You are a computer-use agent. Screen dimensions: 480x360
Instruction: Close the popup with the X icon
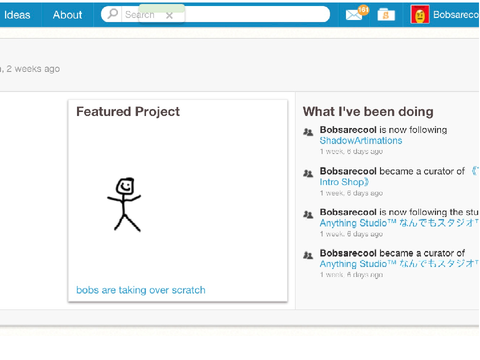click(x=169, y=16)
